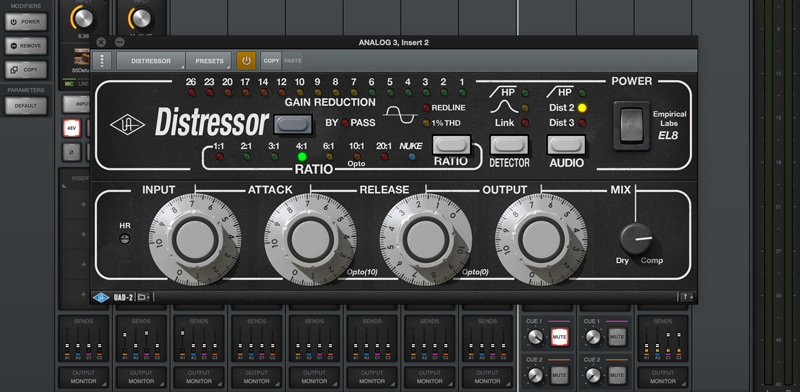
Task: Click the second channel's input gain knob
Action: click(140, 19)
